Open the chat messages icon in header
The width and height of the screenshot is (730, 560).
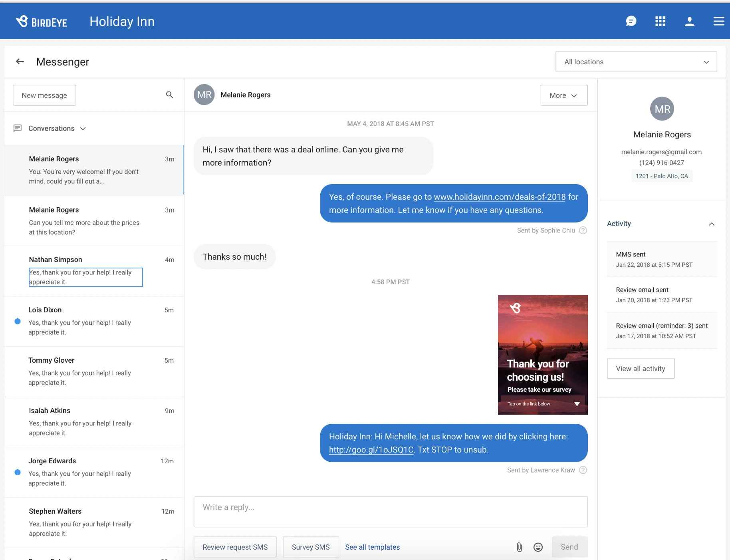pyautogui.click(x=631, y=21)
